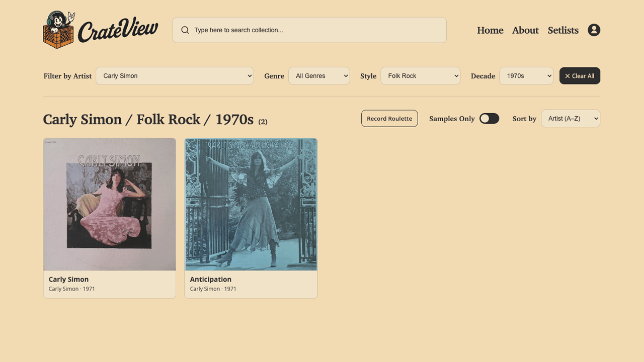Change the Decade dropdown from 1970s
The image size is (644, 362).
526,76
